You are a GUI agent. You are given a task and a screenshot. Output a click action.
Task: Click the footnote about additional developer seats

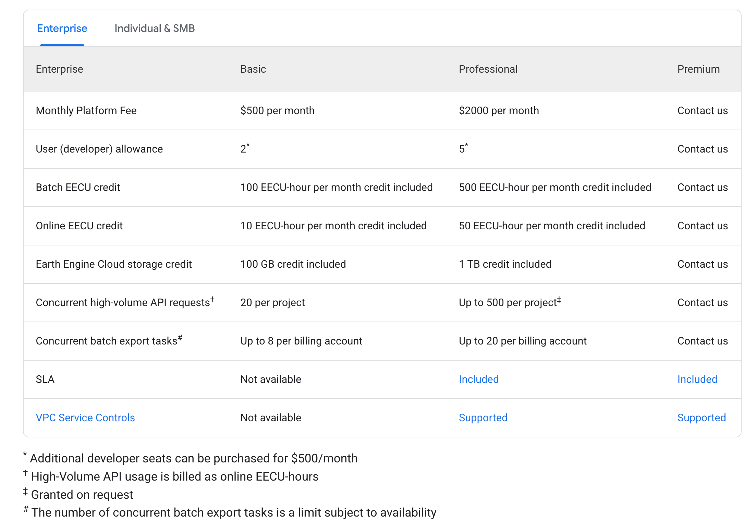coord(191,458)
